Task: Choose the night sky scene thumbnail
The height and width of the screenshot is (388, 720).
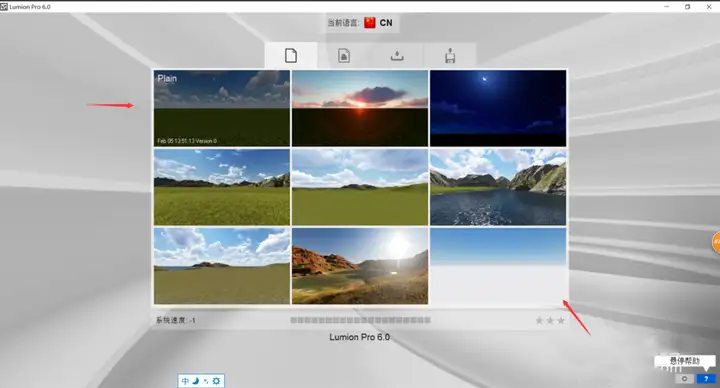Action: click(498, 108)
